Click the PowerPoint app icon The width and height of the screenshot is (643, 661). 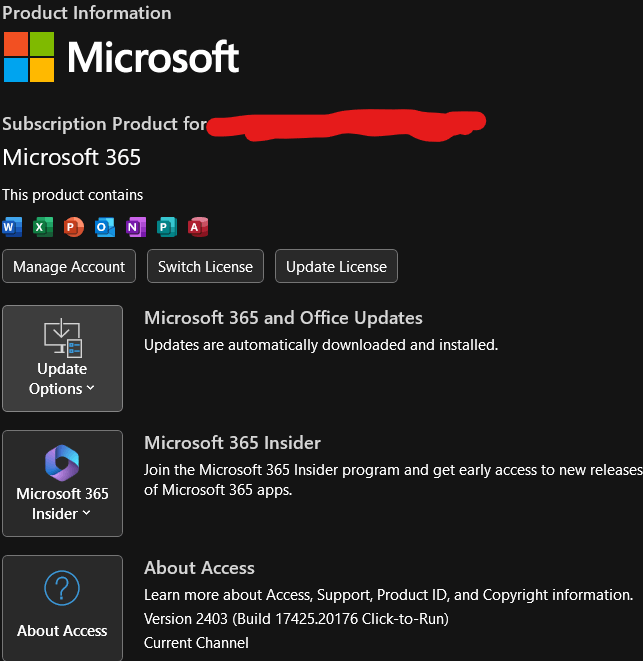pos(74,227)
